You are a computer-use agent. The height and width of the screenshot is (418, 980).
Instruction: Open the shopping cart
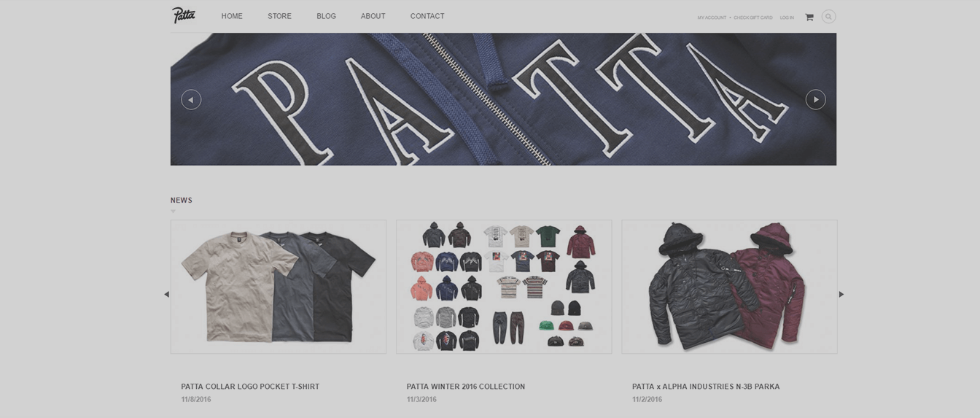(x=809, y=17)
